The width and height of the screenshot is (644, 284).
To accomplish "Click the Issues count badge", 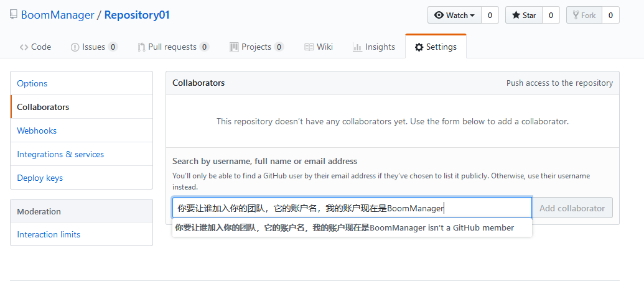I will pyautogui.click(x=113, y=47).
